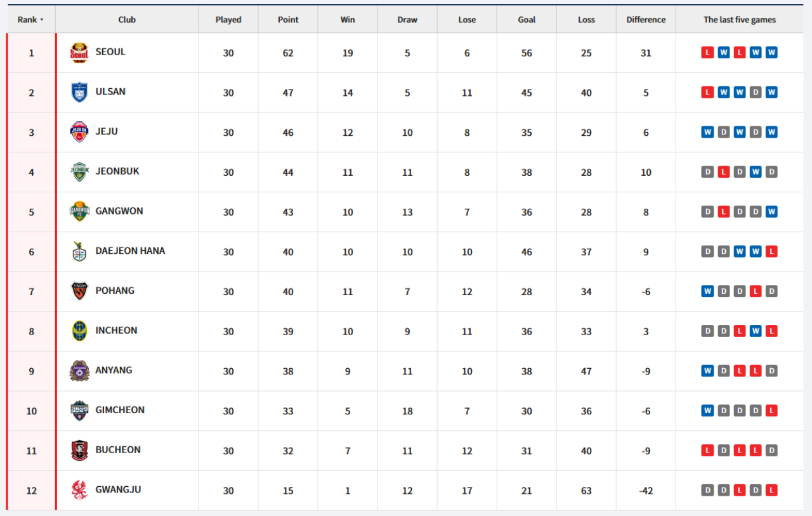Select the BUCHEON club name

[x=118, y=450]
